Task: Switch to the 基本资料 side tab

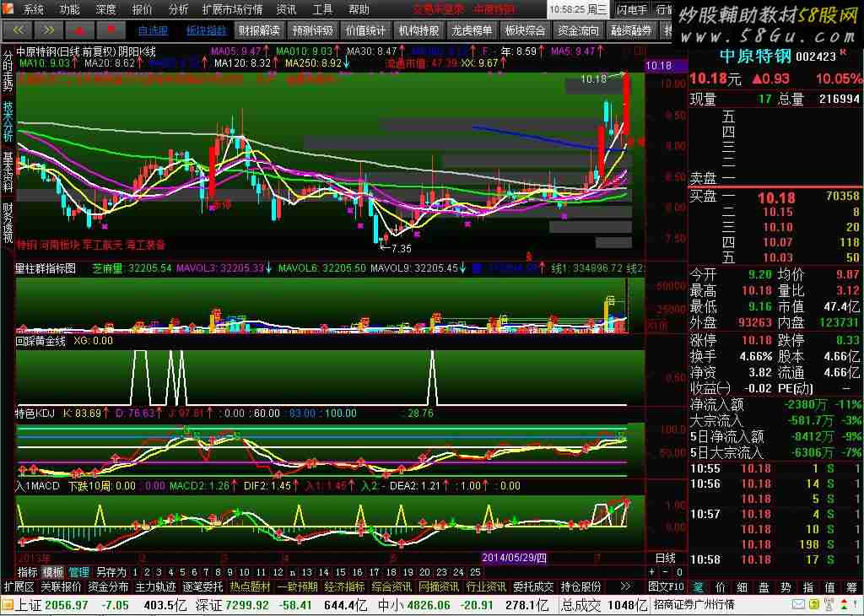Action: pos(8,172)
